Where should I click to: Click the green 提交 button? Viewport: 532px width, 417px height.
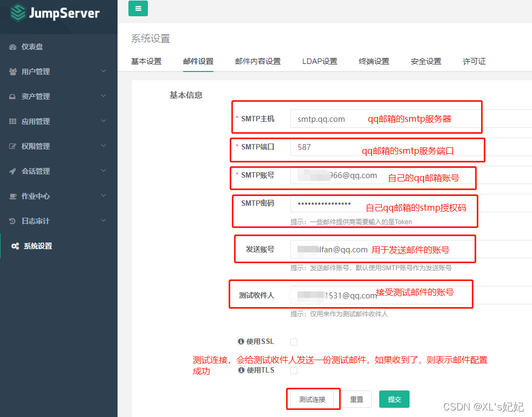click(x=394, y=399)
